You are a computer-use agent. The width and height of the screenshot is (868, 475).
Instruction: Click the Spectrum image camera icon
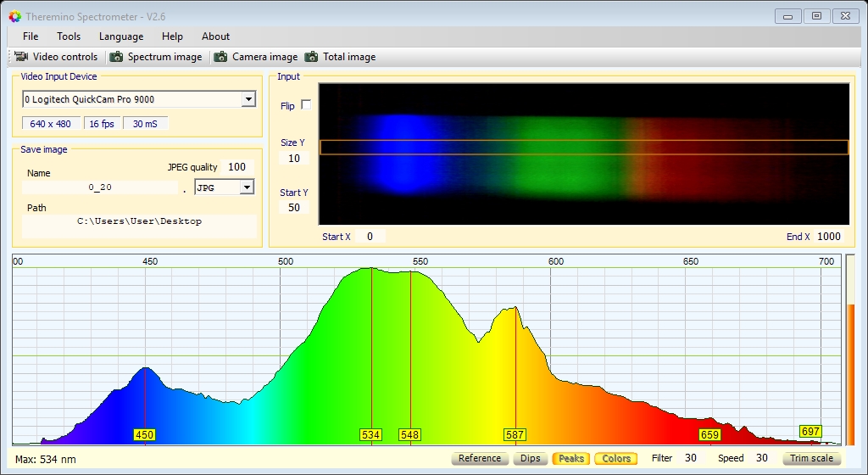point(116,57)
